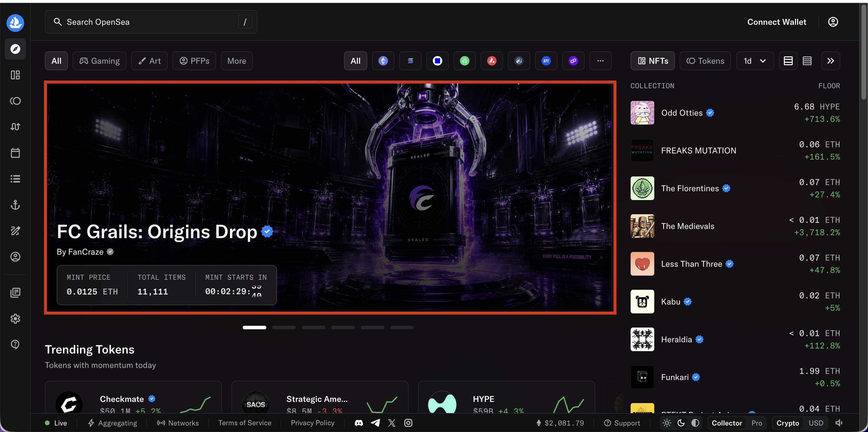Switch to the NFTs tab
Image resolution: width=868 pixels, height=432 pixels.
pyautogui.click(x=653, y=60)
